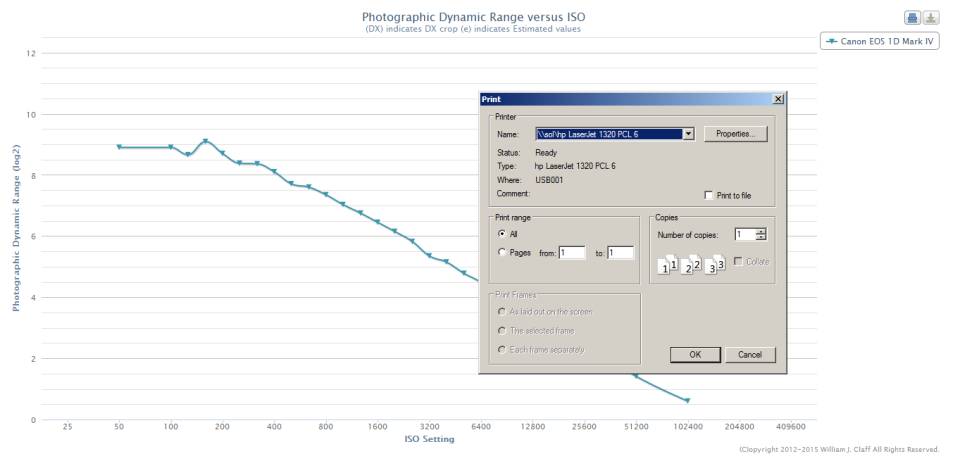960x461 pixels.
Task: Click the '10' y-axis label
Action: click(x=31, y=114)
